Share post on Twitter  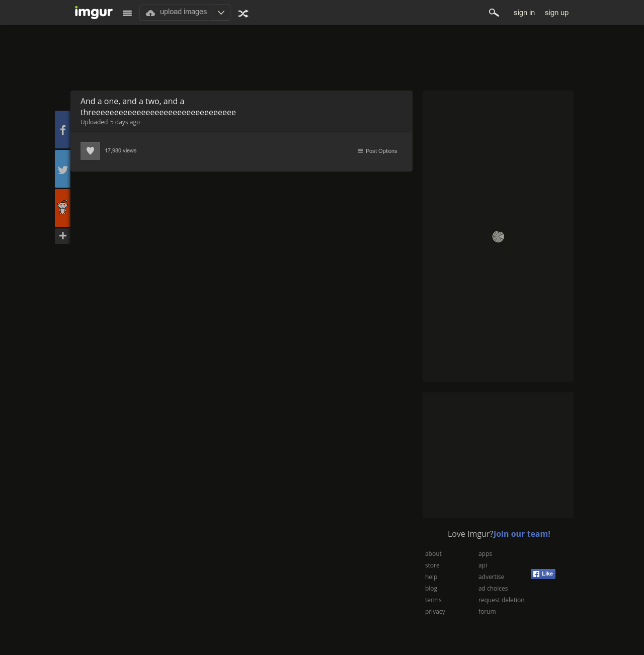tap(62, 169)
